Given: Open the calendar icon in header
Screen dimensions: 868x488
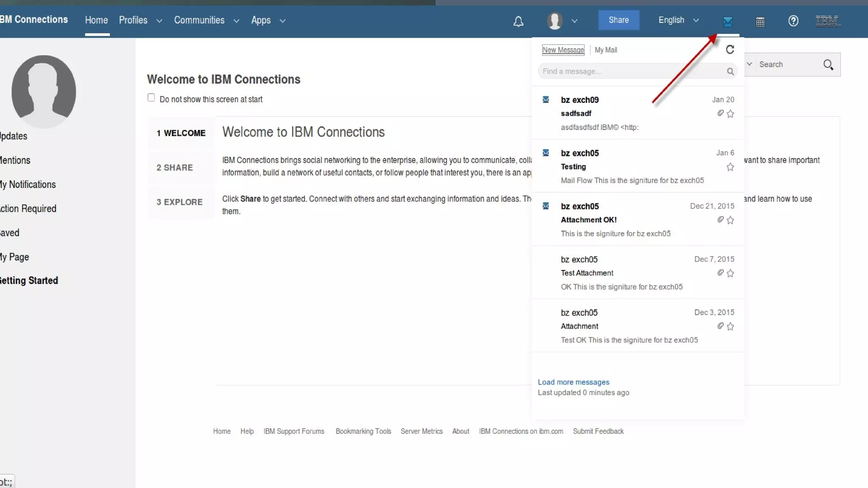Looking at the screenshot, I should point(760,22).
